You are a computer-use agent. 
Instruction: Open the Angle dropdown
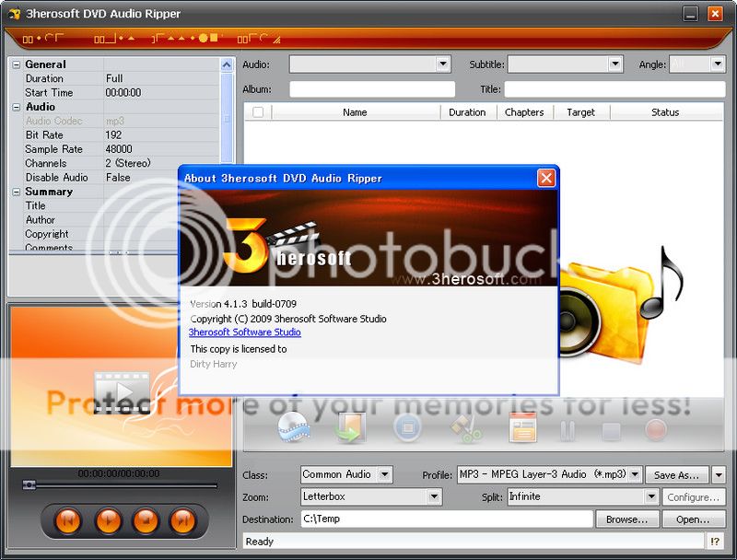pos(718,64)
